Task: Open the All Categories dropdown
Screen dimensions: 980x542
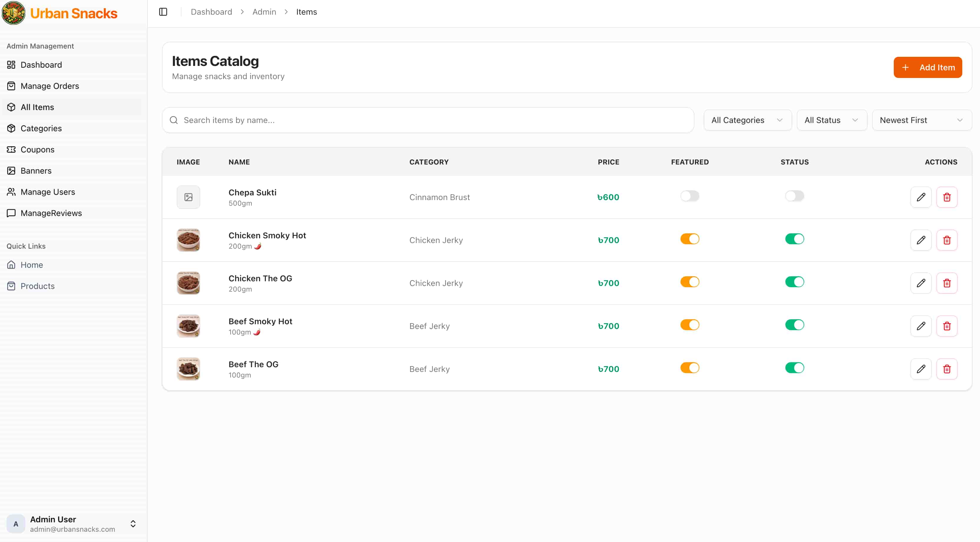Action: [748, 120]
